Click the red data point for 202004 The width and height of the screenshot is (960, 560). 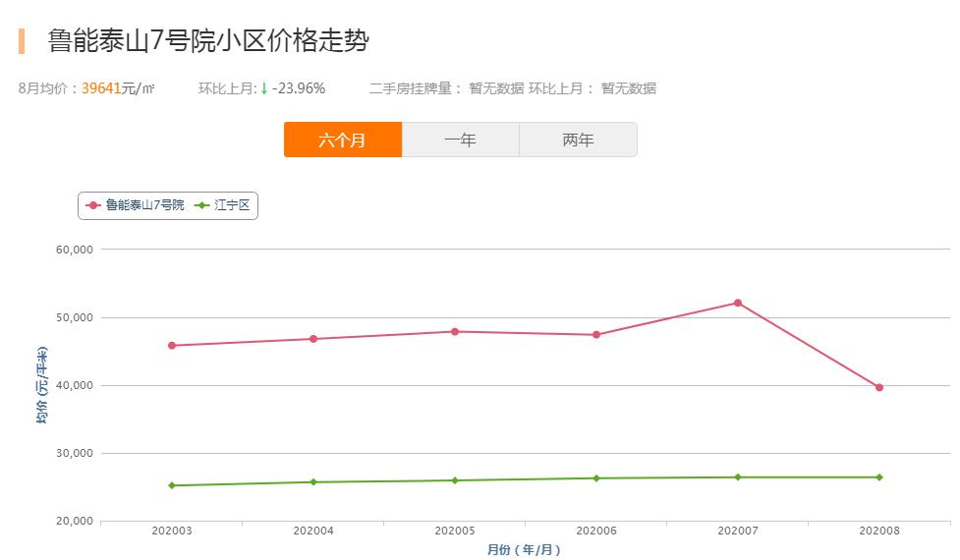point(313,339)
